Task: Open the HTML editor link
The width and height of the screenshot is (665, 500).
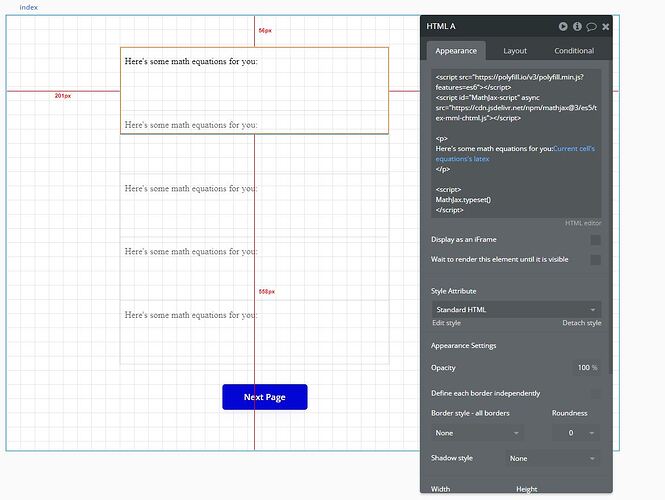Action: tap(583, 223)
